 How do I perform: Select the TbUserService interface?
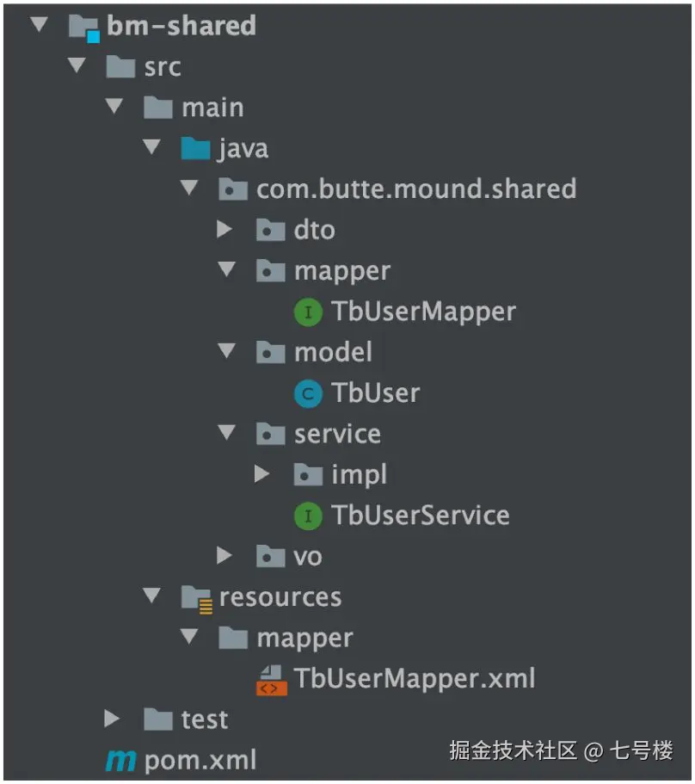[x=421, y=515]
